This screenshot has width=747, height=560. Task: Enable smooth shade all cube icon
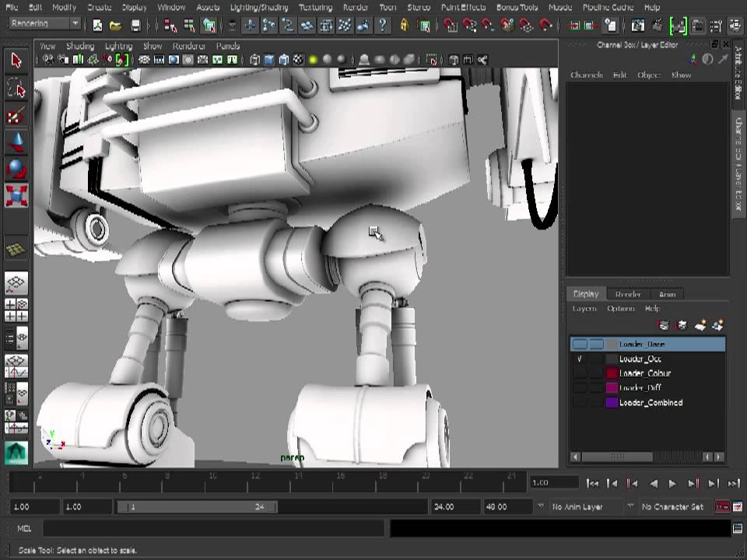tap(269, 60)
